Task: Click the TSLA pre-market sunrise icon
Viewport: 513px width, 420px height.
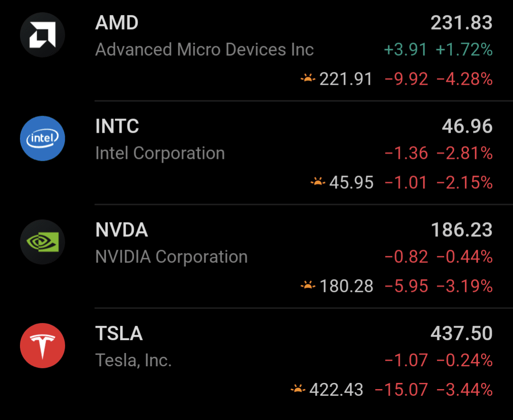Action: coord(298,389)
